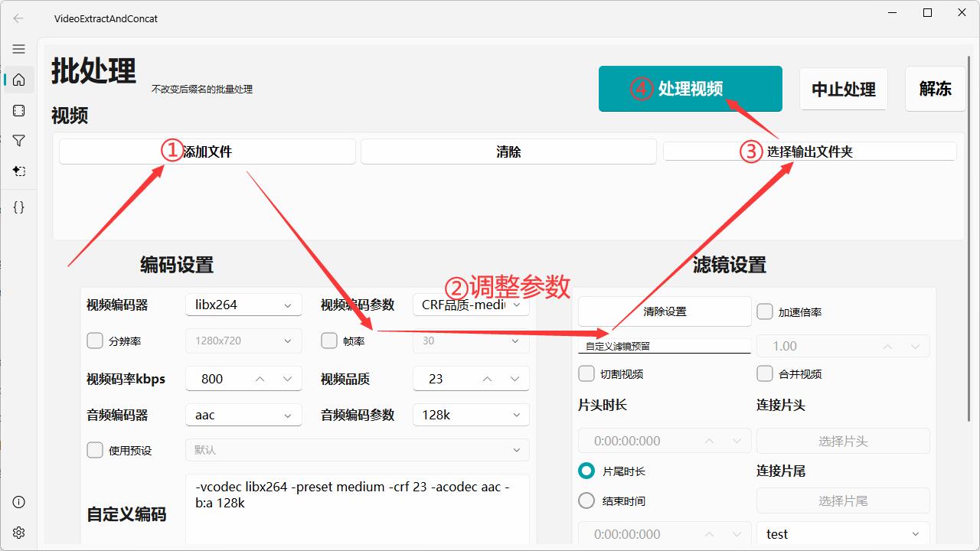Start with the 处理视频 button
The image size is (980, 551).
coord(691,89)
